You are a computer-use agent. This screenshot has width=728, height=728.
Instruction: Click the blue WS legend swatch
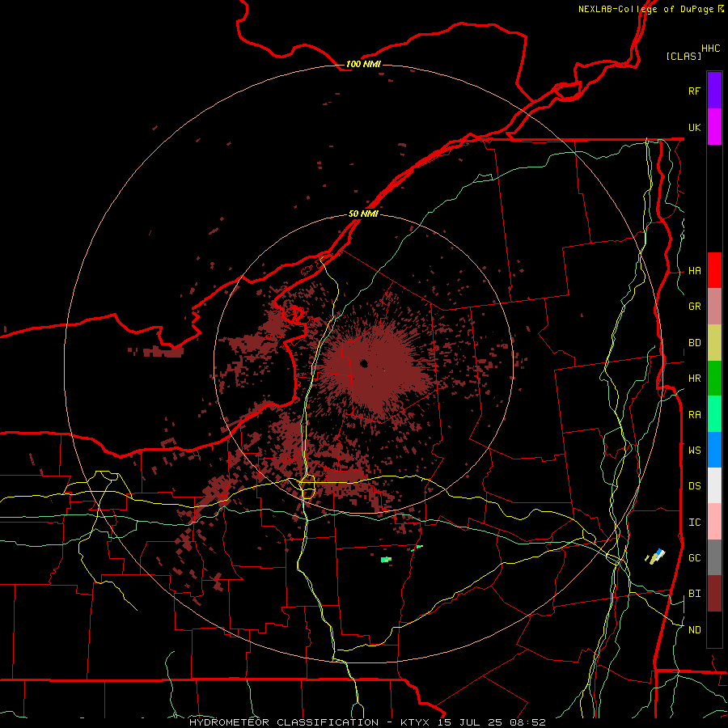(x=714, y=450)
